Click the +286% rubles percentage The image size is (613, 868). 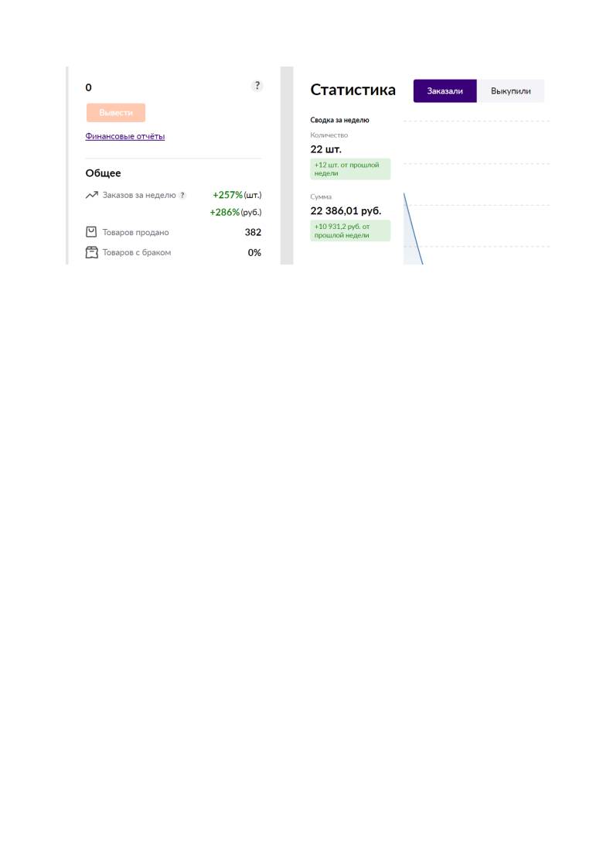coord(225,212)
